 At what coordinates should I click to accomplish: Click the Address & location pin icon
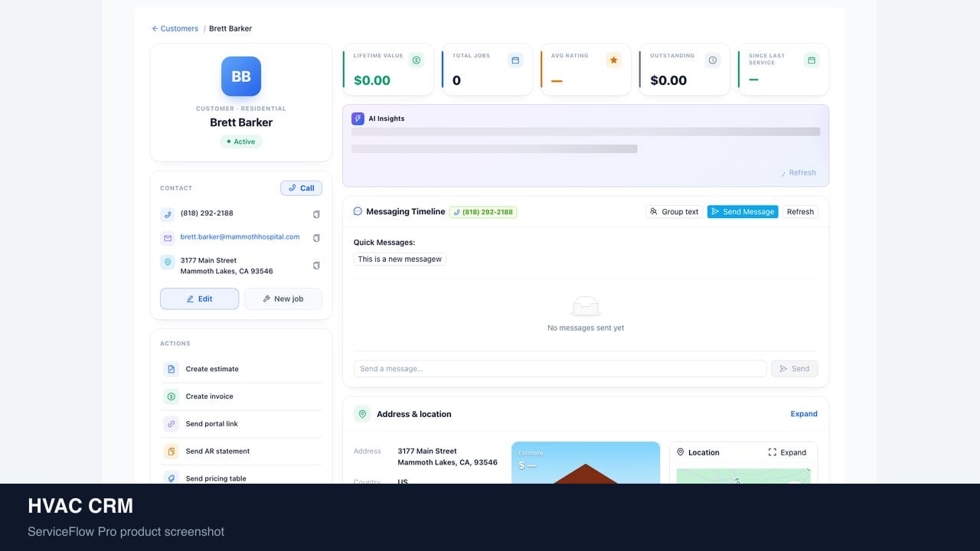(362, 414)
